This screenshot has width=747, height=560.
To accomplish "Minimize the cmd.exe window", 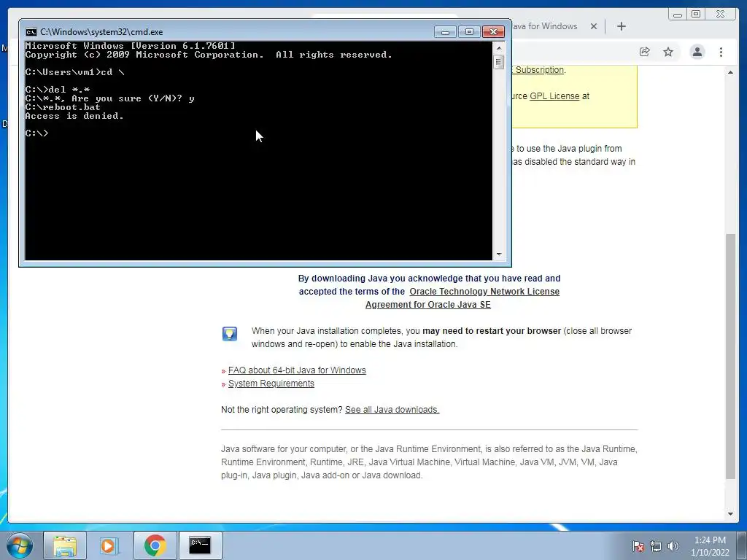I will pyautogui.click(x=445, y=32).
